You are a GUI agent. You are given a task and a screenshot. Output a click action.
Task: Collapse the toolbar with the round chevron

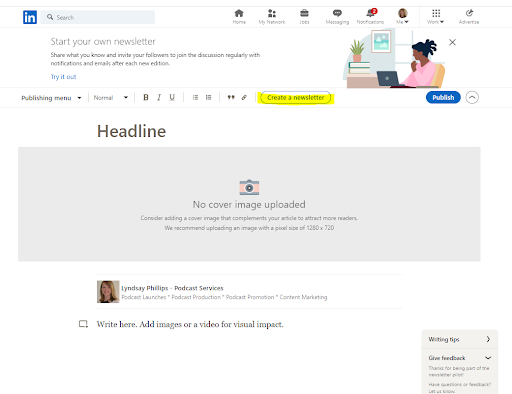click(472, 97)
